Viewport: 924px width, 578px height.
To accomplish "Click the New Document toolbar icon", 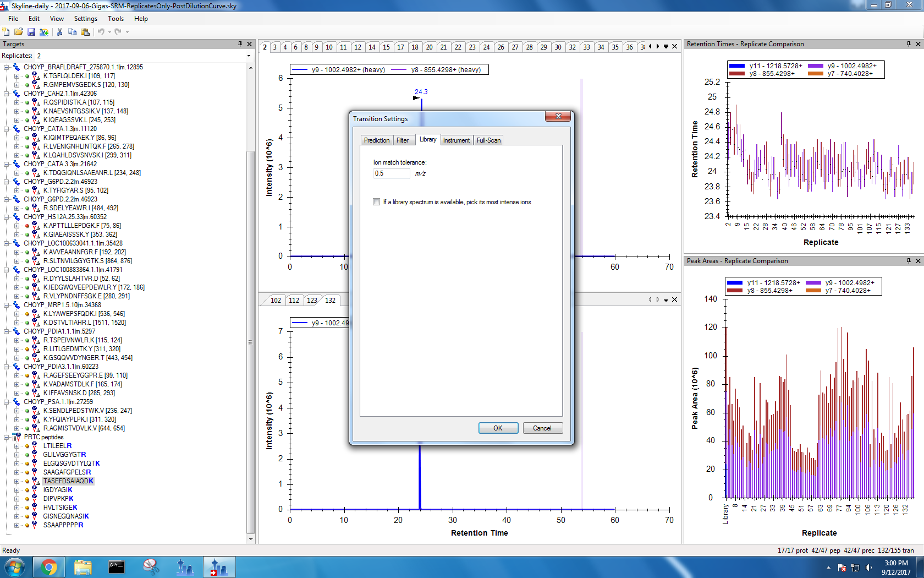I will (6, 32).
